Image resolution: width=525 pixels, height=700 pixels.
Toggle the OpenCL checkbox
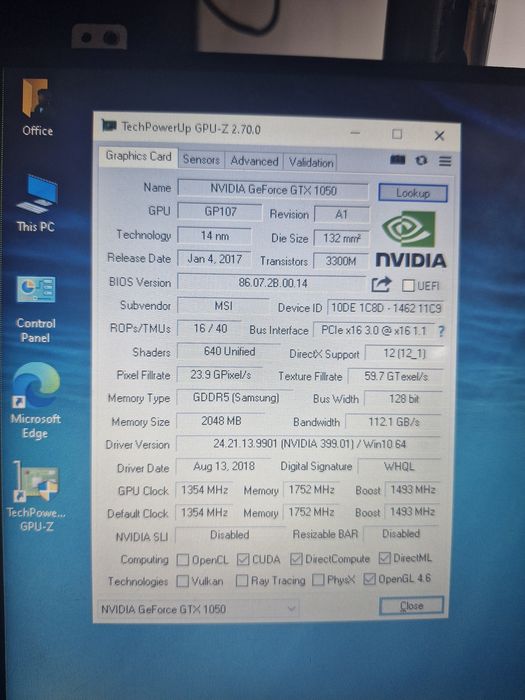(x=182, y=559)
